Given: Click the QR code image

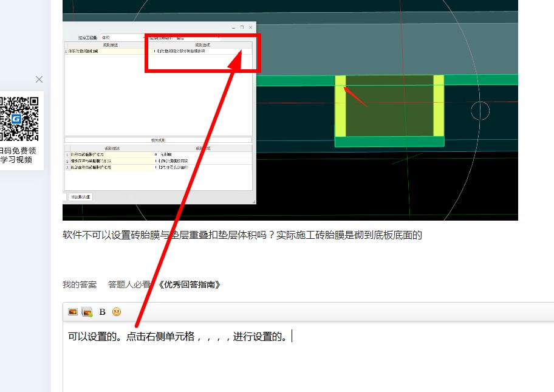Looking at the screenshot, I should pos(19,119).
